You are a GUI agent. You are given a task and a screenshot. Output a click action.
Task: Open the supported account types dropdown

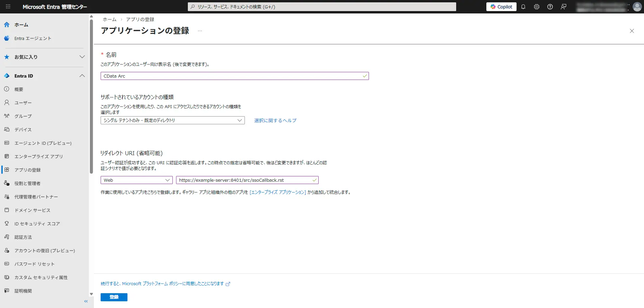[x=173, y=120]
